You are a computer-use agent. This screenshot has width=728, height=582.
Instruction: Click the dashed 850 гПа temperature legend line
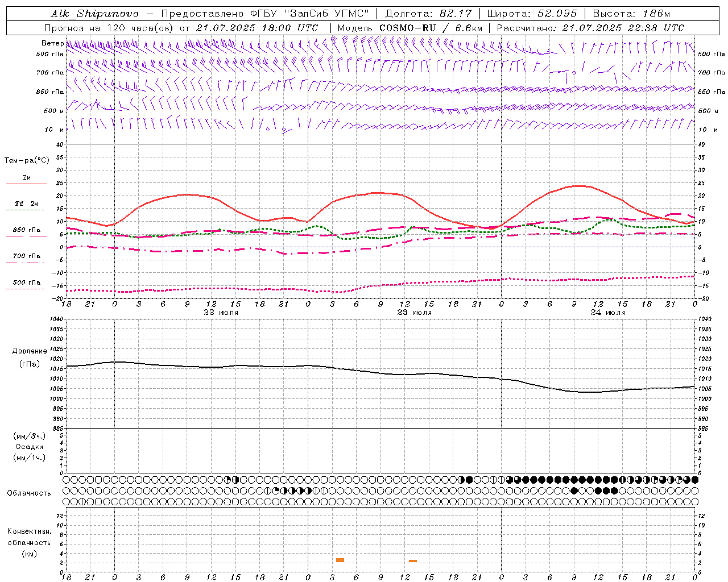point(26,236)
